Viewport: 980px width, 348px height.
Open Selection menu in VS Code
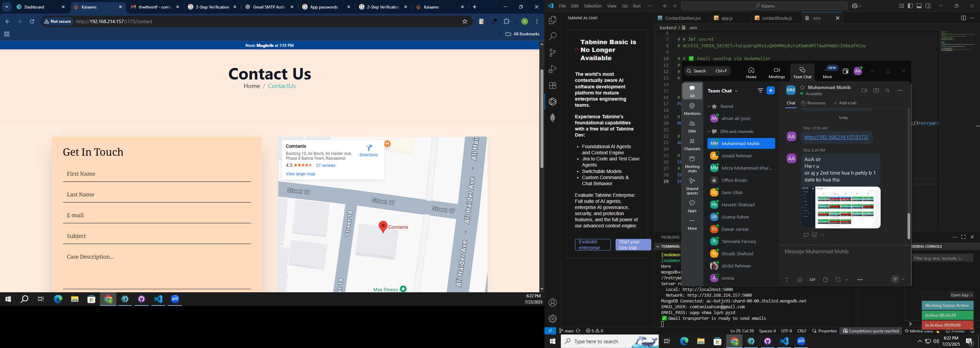coord(593,6)
